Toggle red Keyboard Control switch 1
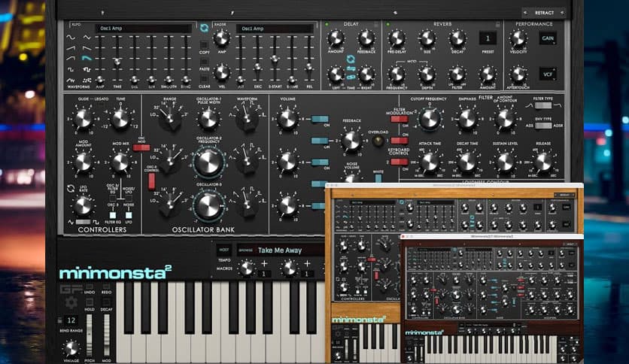 (399, 141)
